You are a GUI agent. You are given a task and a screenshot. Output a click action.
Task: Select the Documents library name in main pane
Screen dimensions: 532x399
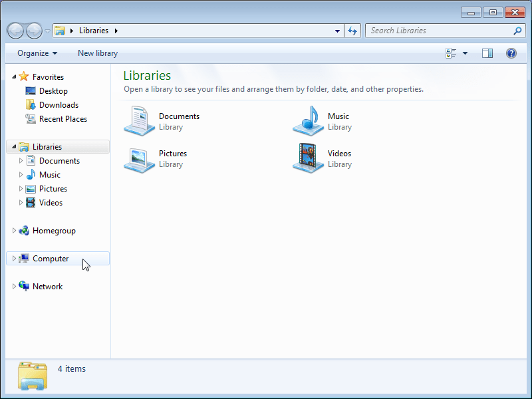[x=179, y=116]
